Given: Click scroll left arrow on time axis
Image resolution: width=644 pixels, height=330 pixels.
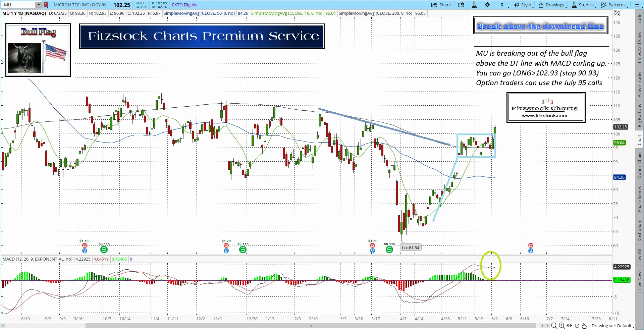Looking at the screenshot, I should point(542,326).
